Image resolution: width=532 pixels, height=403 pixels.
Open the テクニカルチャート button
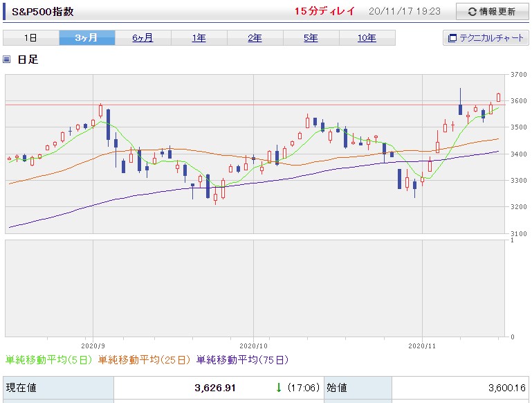pyautogui.click(x=486, y=38)
